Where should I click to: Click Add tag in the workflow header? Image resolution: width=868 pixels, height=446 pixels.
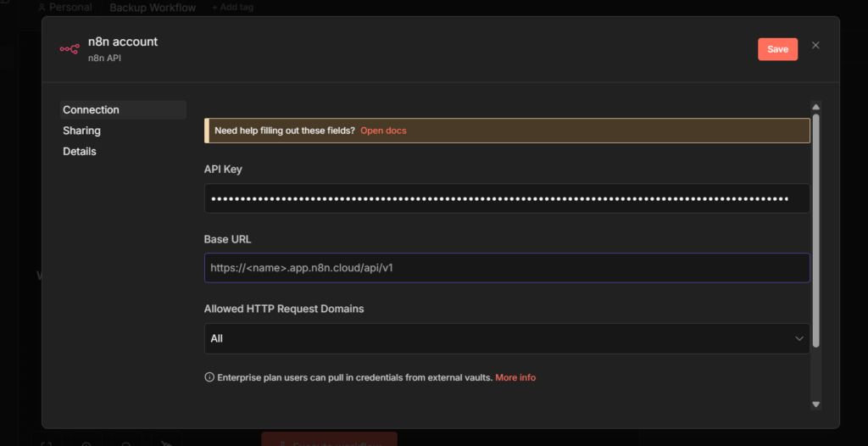(x=232, y=8)
